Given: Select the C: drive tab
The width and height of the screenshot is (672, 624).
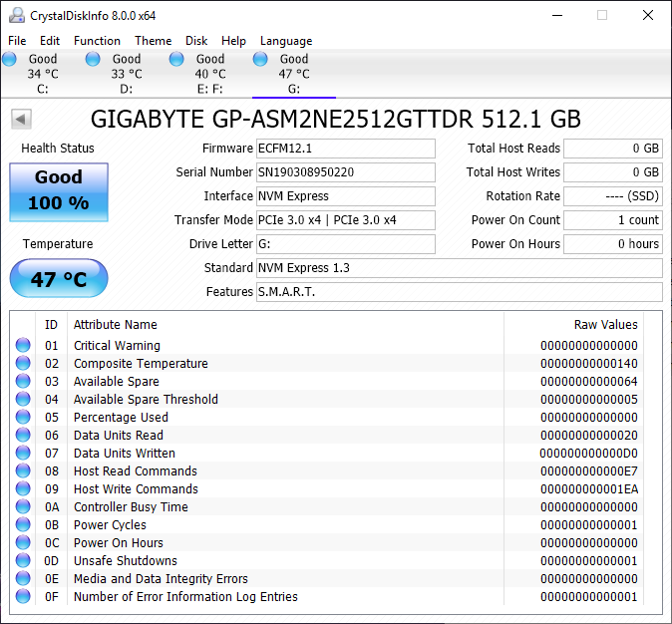Looking at the screenshot, I should pyautogui.click(x=43, y=74).
